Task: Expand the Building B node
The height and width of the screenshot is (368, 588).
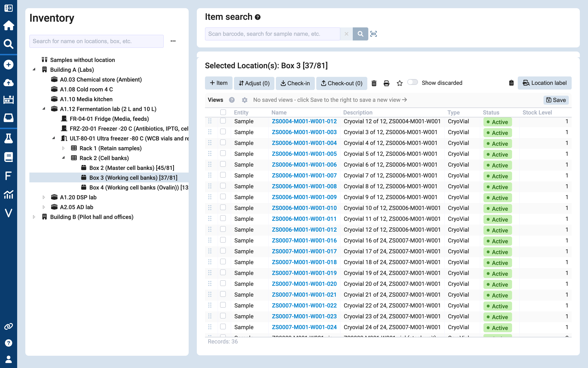Action: (34, 217)
